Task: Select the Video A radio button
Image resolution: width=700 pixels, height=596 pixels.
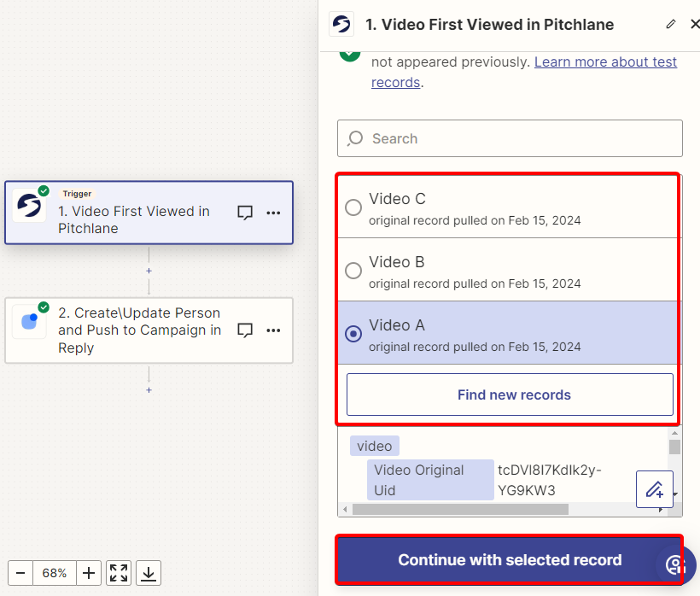Action: coord(353,334)
